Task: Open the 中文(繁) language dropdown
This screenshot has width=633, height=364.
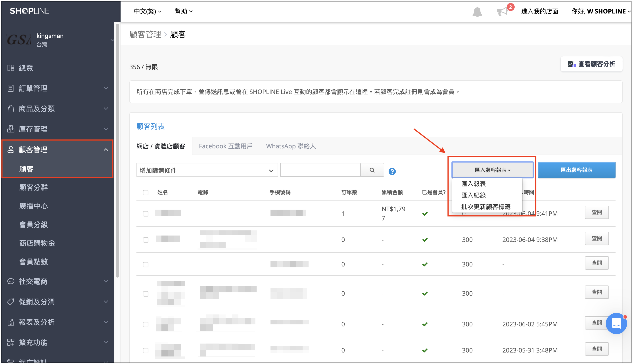Action: click(x=148, y=11)
